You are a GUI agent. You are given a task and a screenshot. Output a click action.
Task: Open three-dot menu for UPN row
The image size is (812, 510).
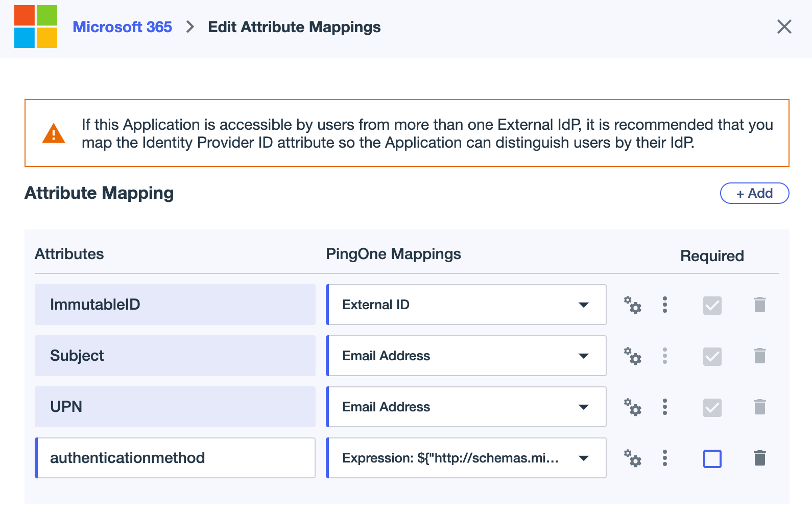(664, 407)
